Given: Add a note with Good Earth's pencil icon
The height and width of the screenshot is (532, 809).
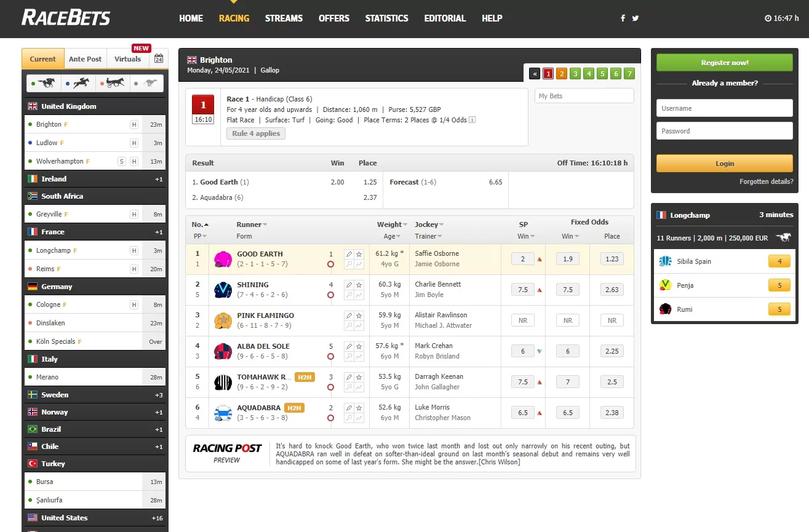Looking at the screenshot, I should [349, 253].
